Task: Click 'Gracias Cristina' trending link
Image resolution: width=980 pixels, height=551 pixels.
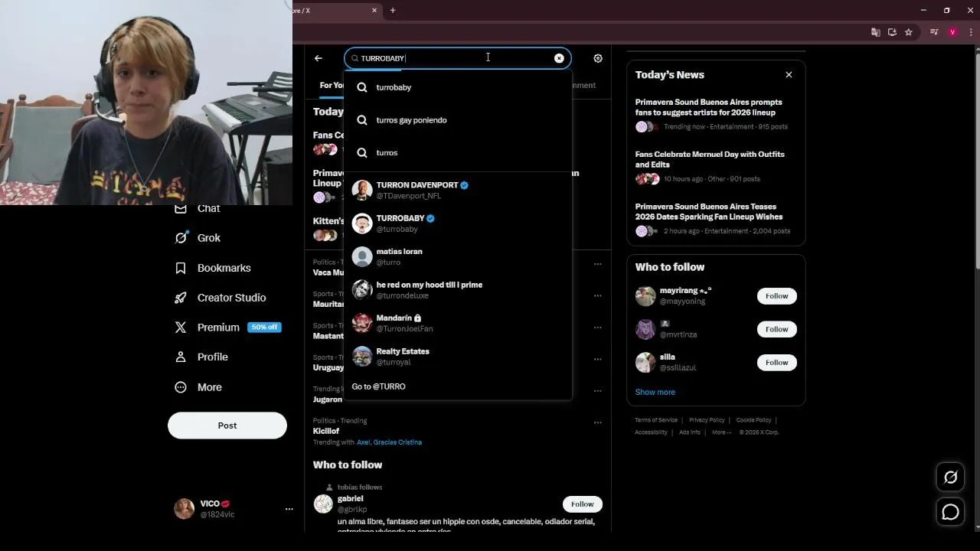Action: point(397,442)
